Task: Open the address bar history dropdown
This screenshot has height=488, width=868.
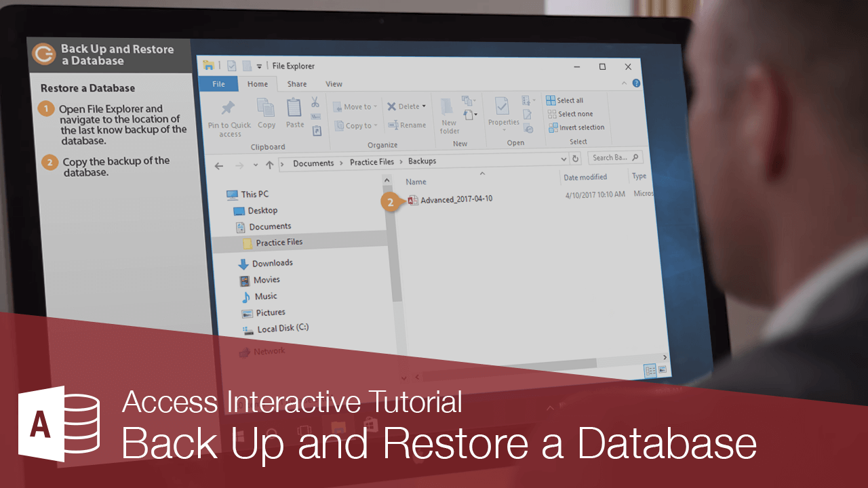Action: pos(564,159)
